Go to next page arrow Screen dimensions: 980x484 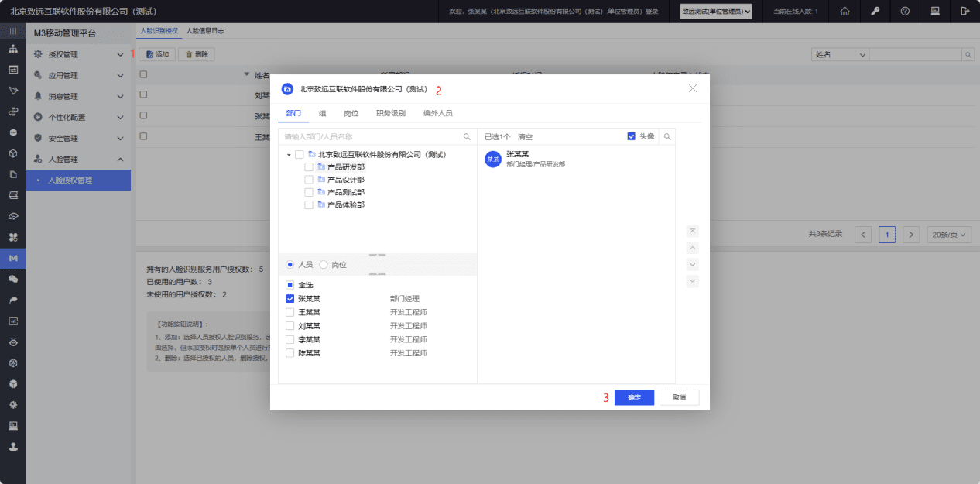click(x=911, y=234)
